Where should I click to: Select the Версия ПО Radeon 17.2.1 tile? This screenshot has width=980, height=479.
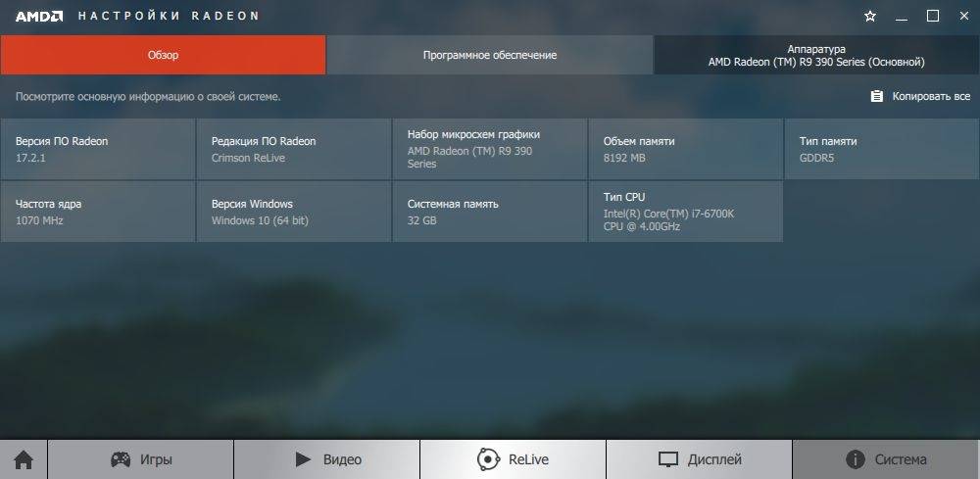(97, 149)
